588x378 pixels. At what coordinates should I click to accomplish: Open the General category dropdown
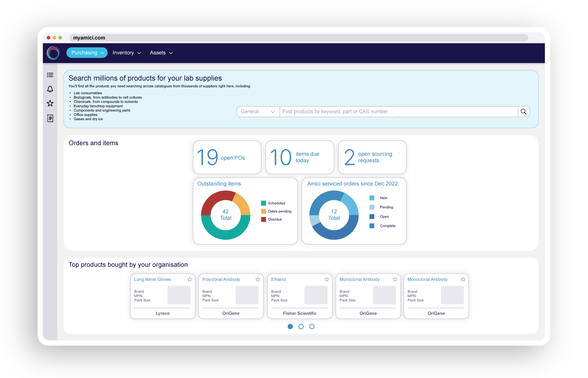coord(258,112)
